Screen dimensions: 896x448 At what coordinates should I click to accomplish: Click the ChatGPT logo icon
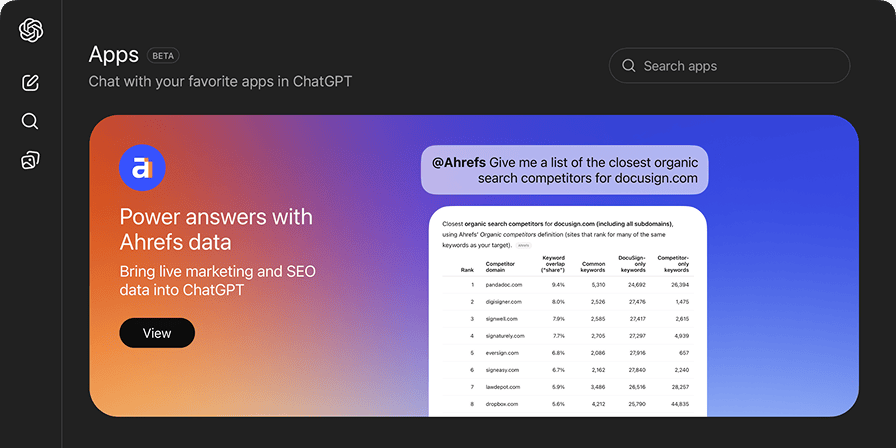click(31, 30)
